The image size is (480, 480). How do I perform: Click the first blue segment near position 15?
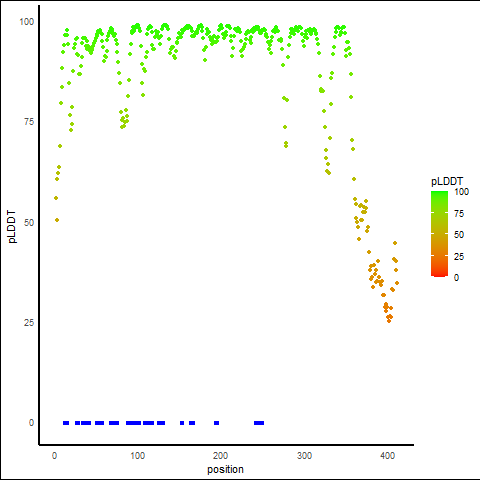[x=66, y=423]
